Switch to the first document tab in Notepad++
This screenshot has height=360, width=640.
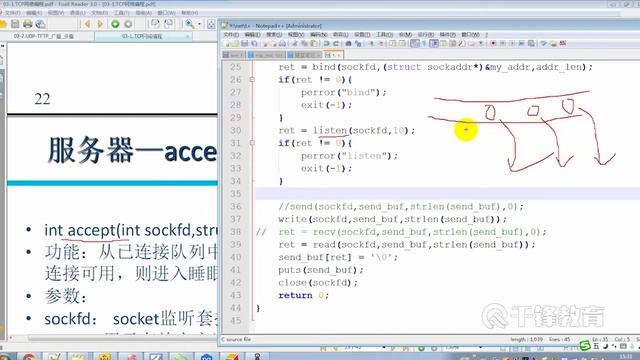233,55
